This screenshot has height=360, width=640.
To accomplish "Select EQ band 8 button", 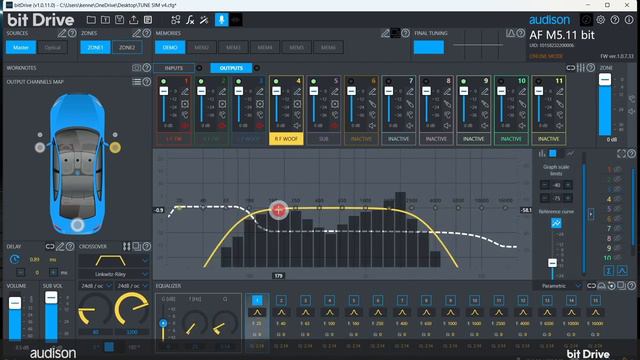I will [426, 300].
